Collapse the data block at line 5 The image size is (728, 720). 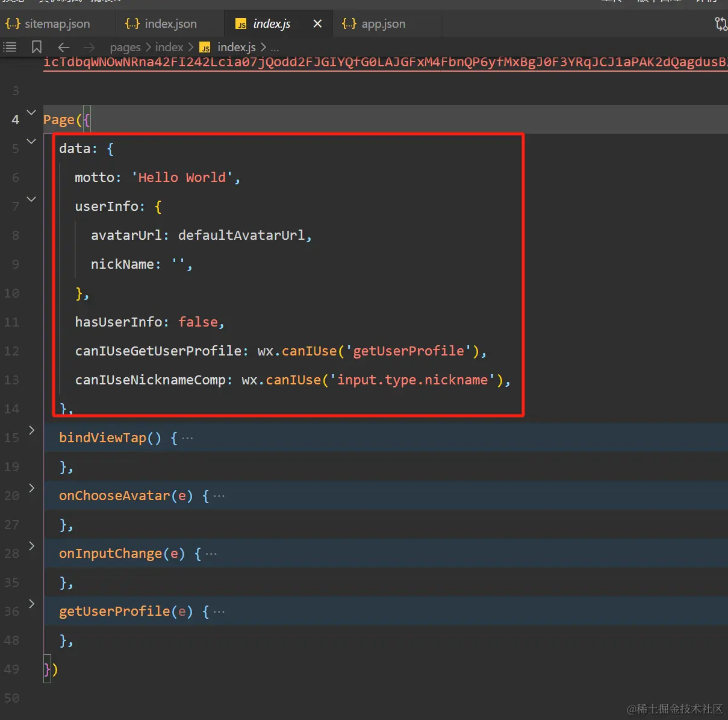[x=31, y=141]
